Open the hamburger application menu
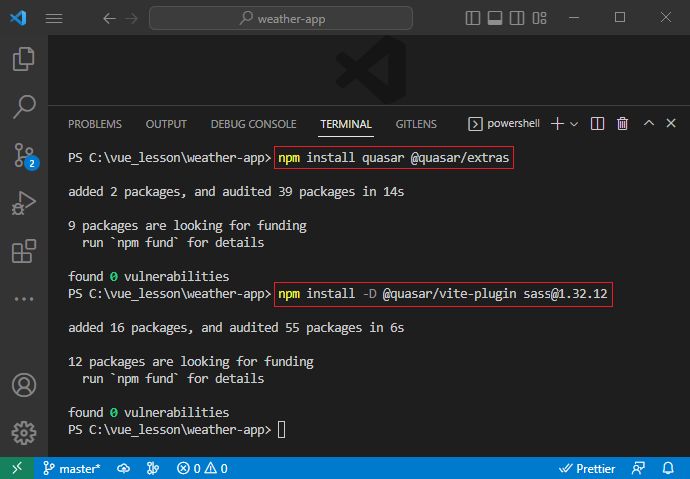The width and height of the screenshot is (690, 479). [54, 18]
